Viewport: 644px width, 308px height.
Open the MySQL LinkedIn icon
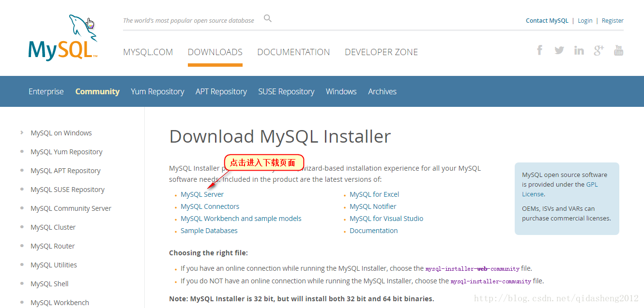(x=579, y=50)
